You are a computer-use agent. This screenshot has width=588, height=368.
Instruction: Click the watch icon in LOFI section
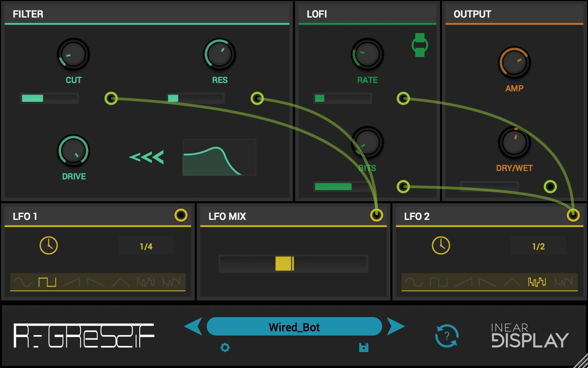420,45
